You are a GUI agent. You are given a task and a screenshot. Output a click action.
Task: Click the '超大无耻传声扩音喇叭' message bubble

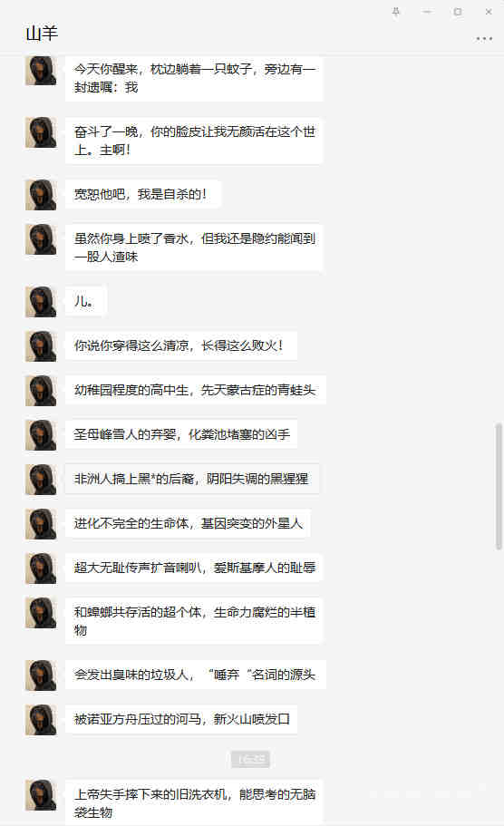pos(194,568)
